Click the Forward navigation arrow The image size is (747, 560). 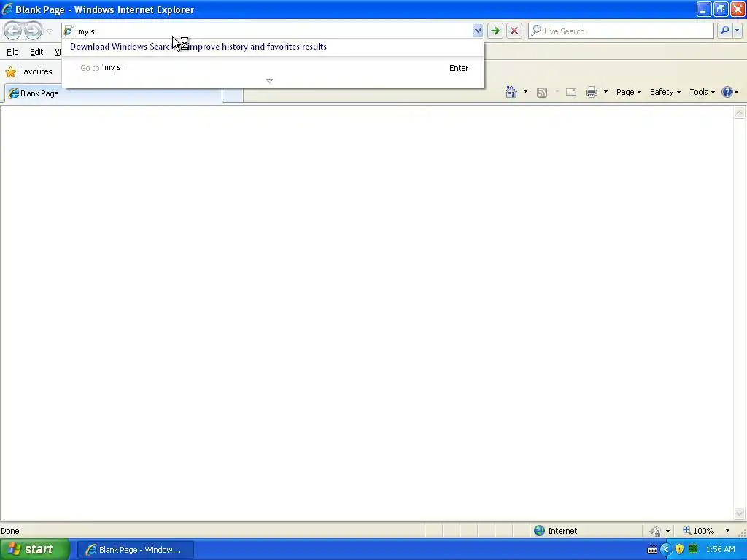[x=33, y=31]
